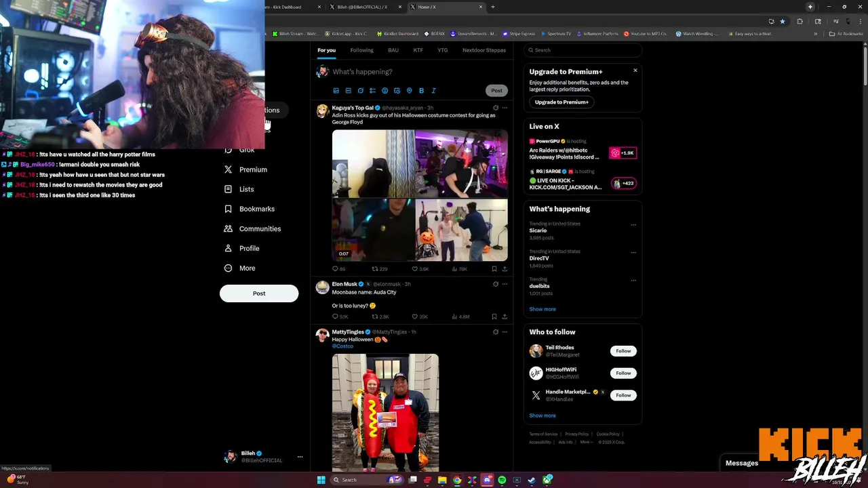This screenshot has width=868, height=488.
Task: Open Steam from the Windows taskbar
Action: [x=532, y=480]
